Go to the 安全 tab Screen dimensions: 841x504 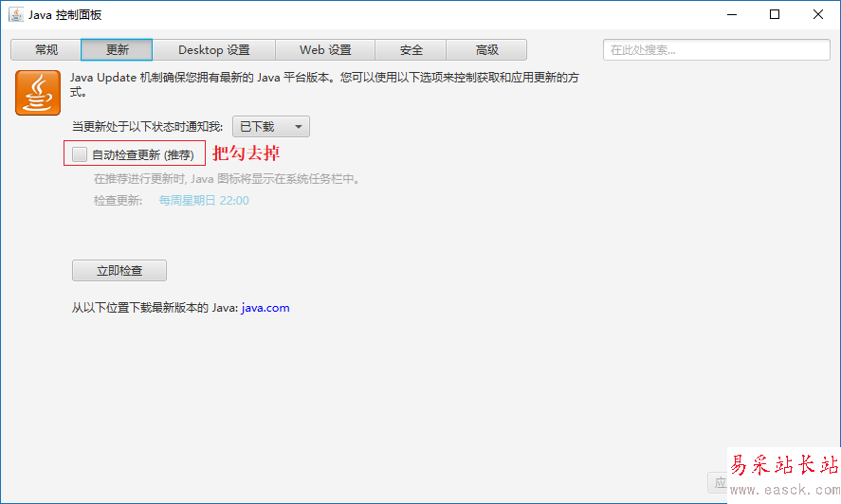(x=411, y=50)
